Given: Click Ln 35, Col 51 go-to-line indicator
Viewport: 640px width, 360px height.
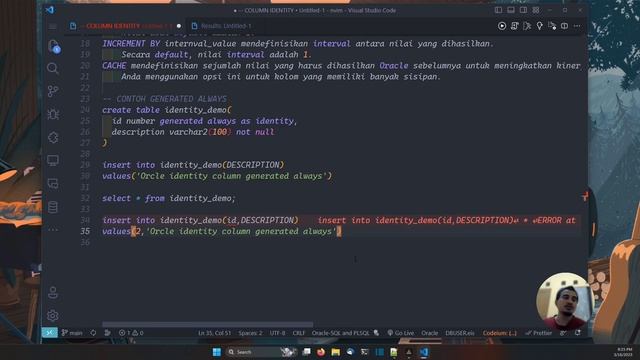Looking at the screenshot, I should [x=214, y=333].
